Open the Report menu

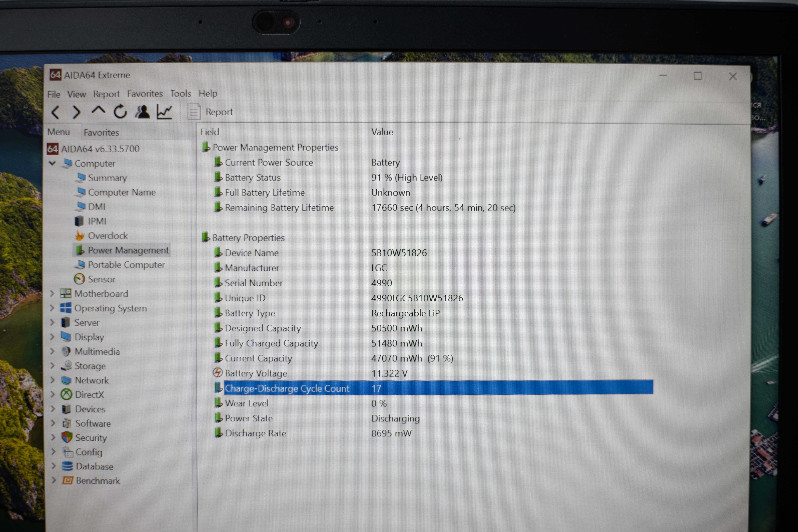(x=107, y=94)
